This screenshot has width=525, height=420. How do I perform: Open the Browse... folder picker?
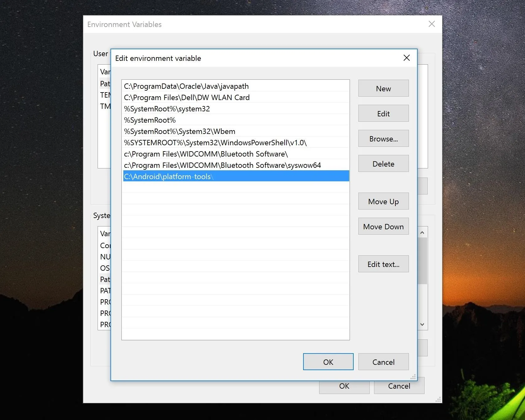click(383, 139)
